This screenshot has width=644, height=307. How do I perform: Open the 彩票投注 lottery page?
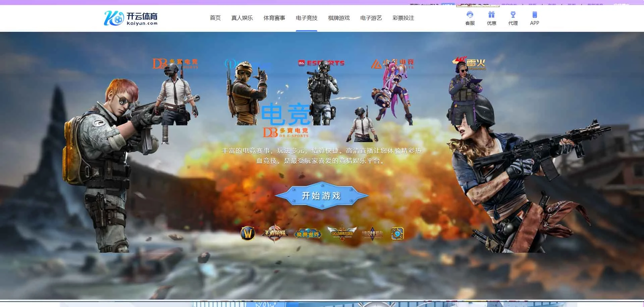click(403, 18)
